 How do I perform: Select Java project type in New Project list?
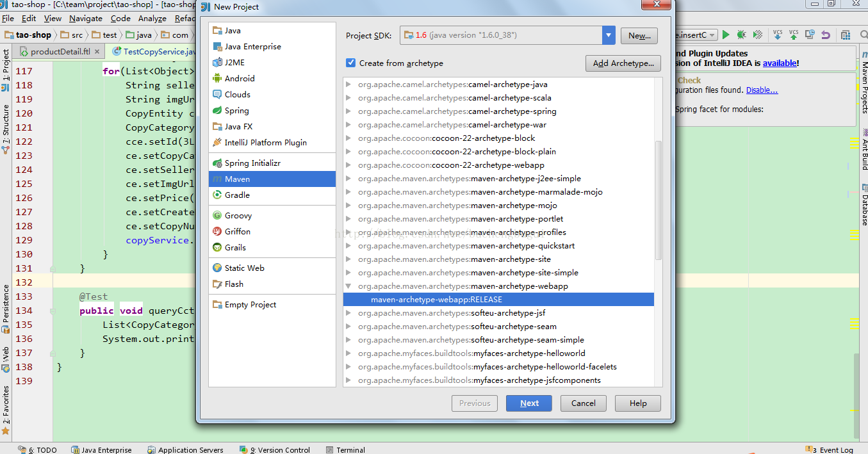click(272, 30)
